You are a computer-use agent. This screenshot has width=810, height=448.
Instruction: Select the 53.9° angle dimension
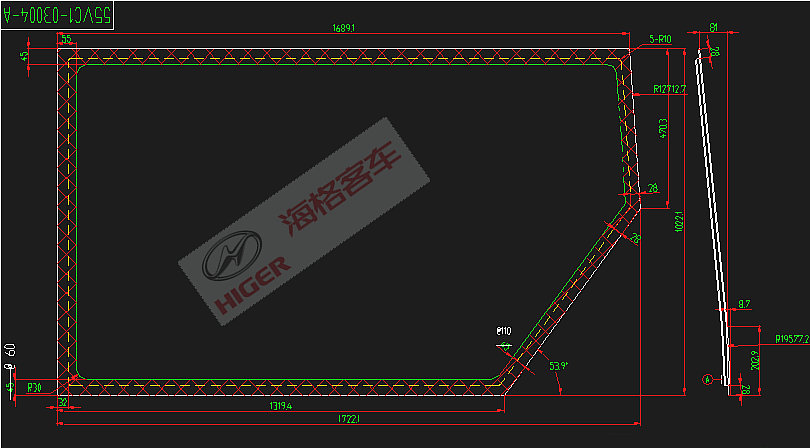tap(558, 366)
